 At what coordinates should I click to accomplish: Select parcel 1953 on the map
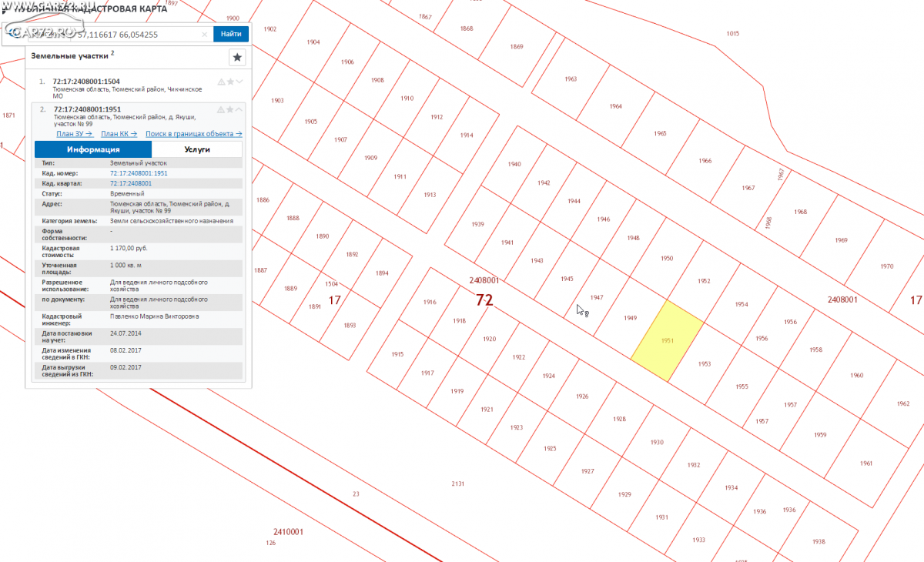point(704,363)
